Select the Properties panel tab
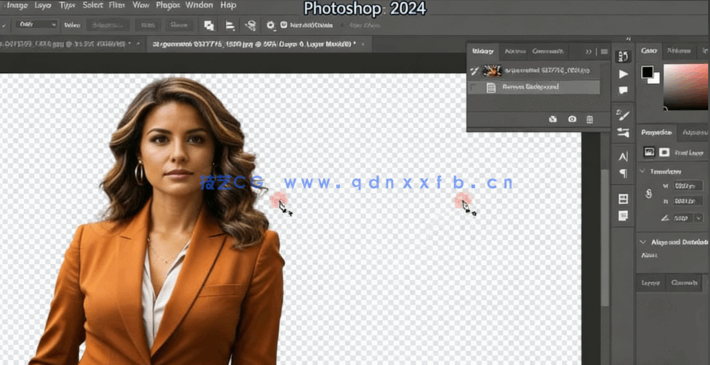Image resolution: width=710 pixels, height=365 pixels. pyautogui.click(x=656, y=133)
